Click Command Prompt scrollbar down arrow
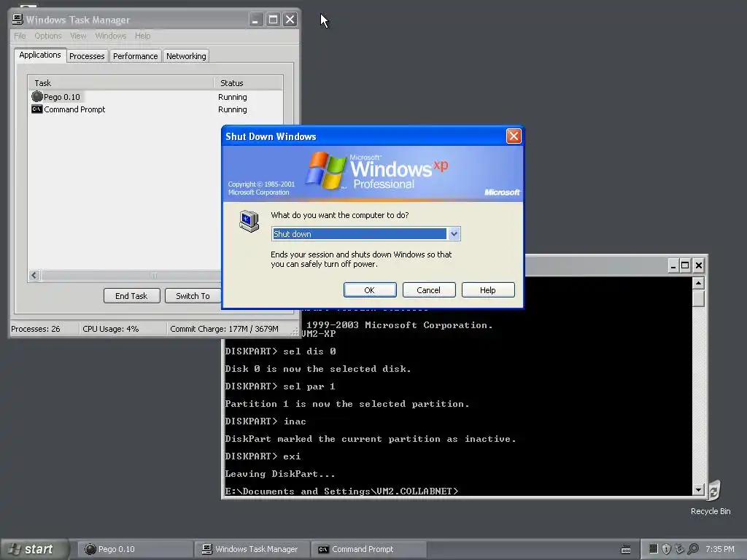 (x=698, y=489)
